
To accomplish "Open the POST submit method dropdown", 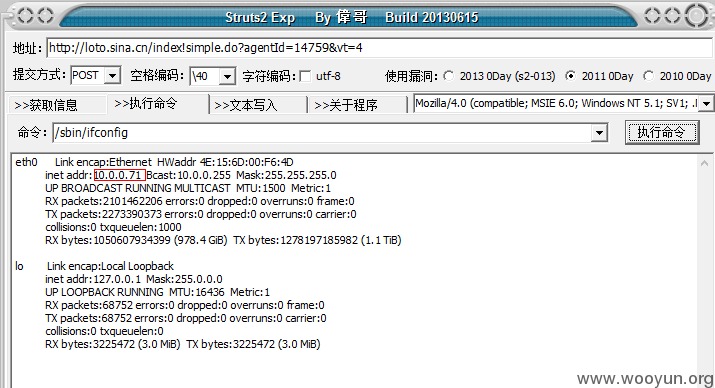I will [x=112, y=75].
